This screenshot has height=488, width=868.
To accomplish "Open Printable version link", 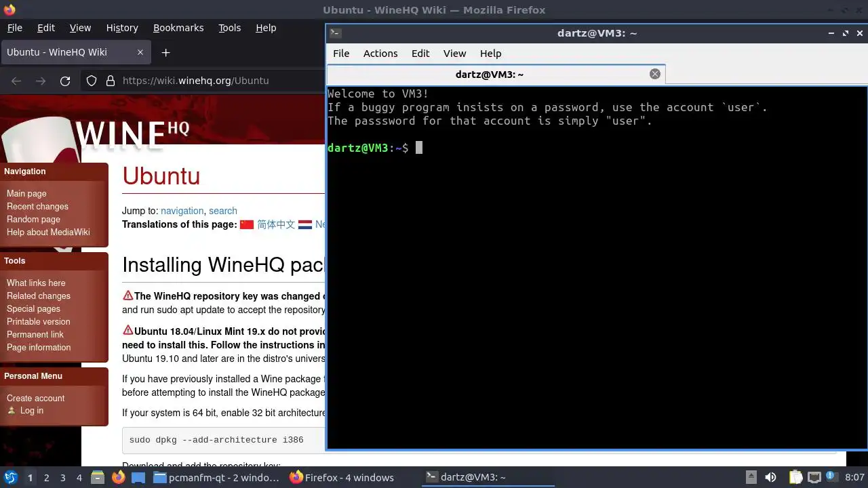I will pyautogui.click(x=38, y=321).
